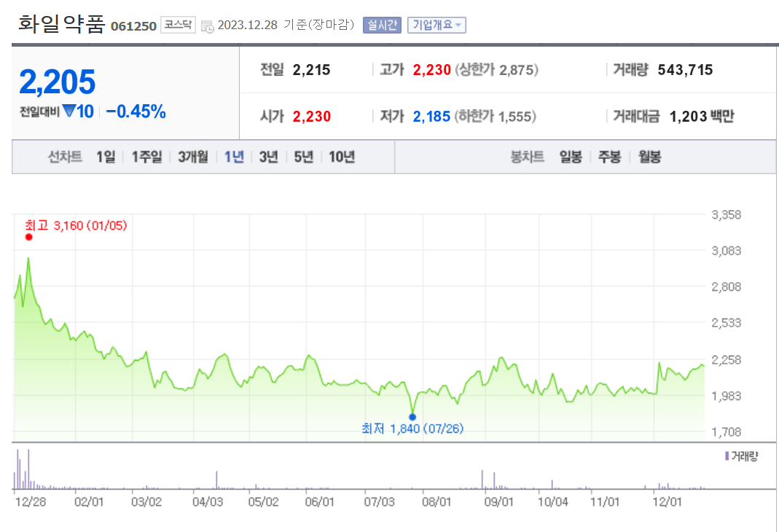This screenshot has width=779, height=532.
Task: Click the 거래대금 value 1,203 백만
Action: 702,116
